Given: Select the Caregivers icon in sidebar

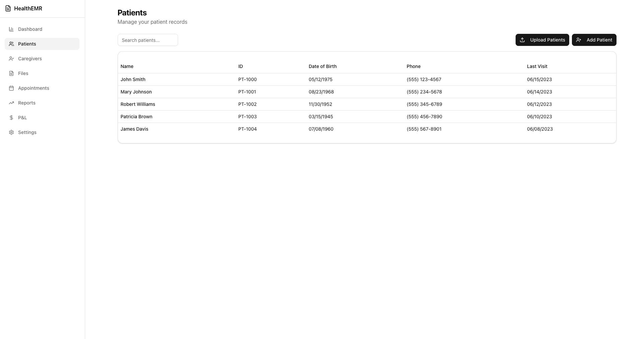Looking at the screenshot, I should (x=11, y=59).
